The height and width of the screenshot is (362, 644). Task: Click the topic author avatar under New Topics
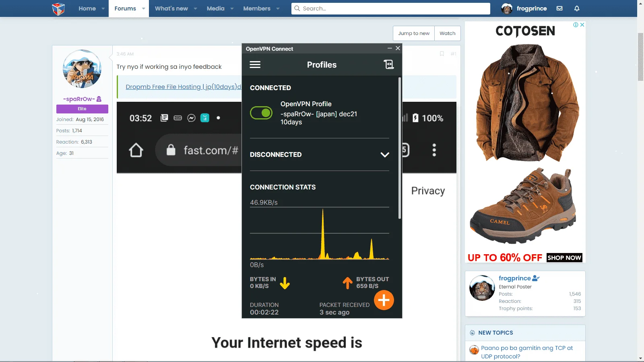[x=474, y=350]
